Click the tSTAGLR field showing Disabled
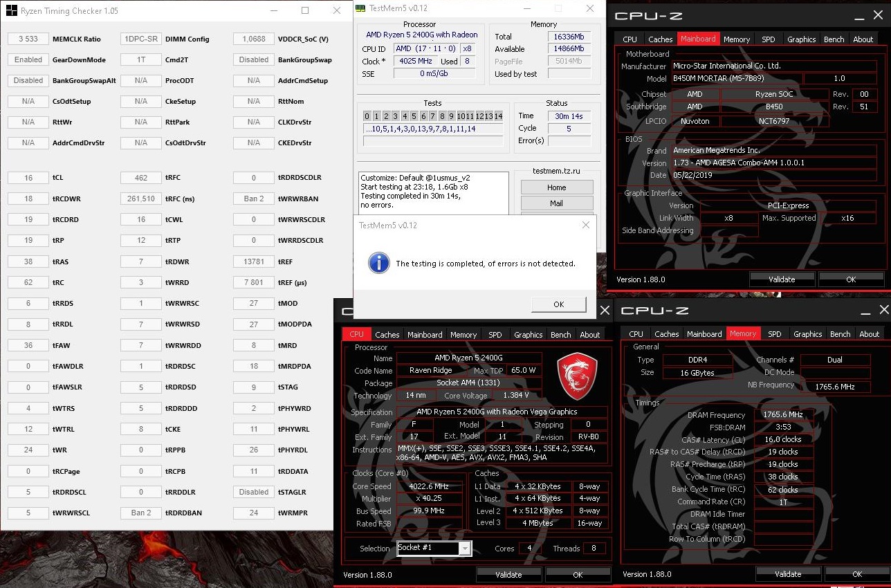The width and height of the screenshot is (891, 588). (x=254, y=492)
